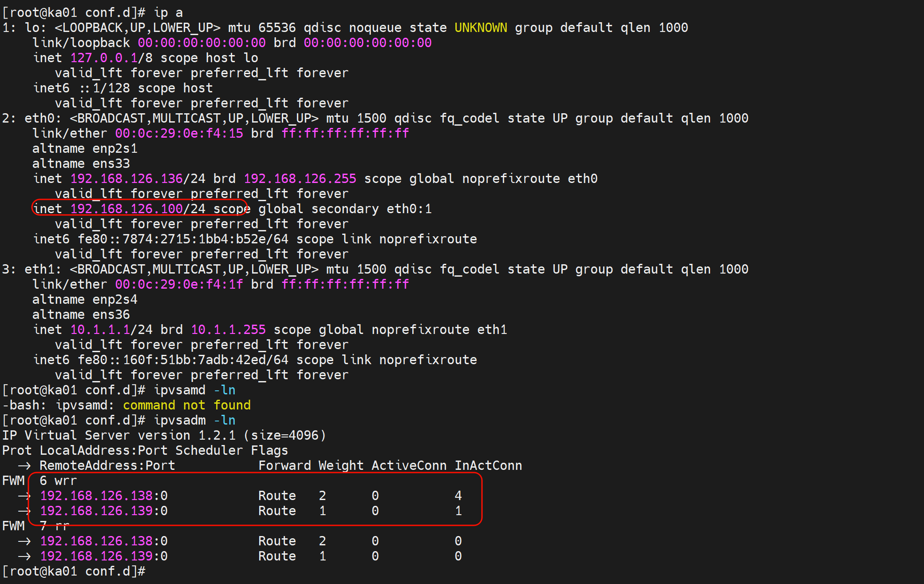Click the FWM 6 wrr entry
The width and height of the screenshot is (924, 584).
[x=58, y=481]
